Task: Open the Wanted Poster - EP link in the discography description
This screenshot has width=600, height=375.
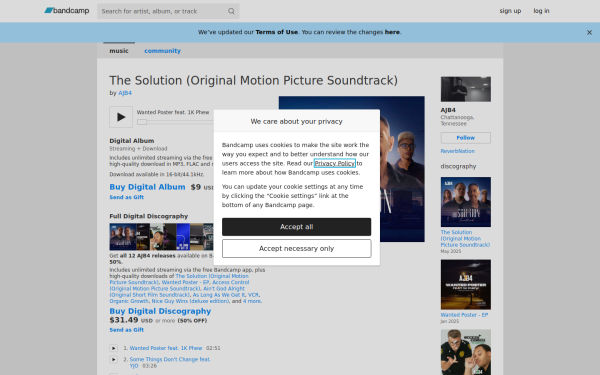Action: (185, 282)
